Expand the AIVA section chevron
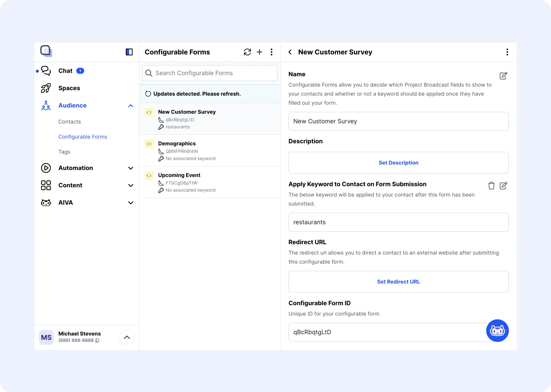 click(x=131, y=203)
